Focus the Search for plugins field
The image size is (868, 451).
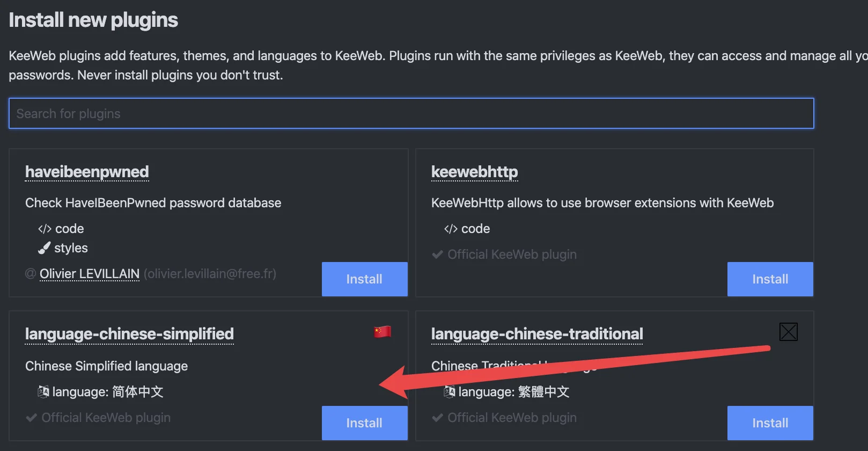click(x=411, y=113)
